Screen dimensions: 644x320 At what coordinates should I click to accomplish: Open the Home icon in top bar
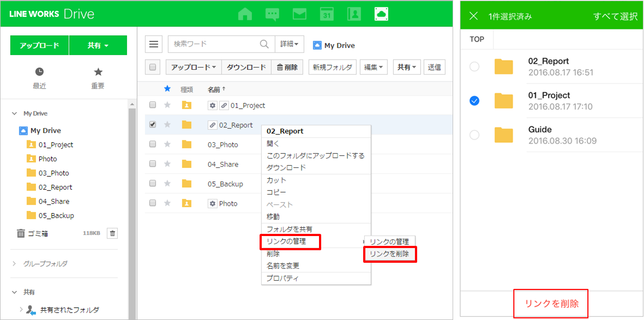click(x=245, y=14)
